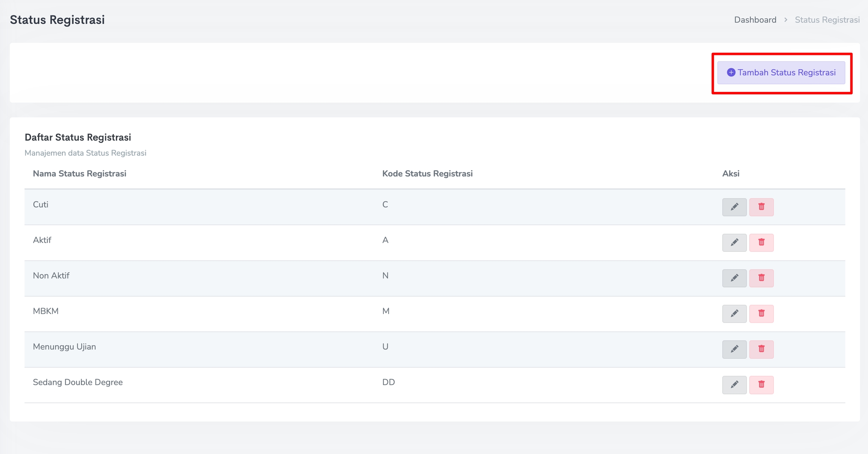
Task: Click the Kode Status Registrasi column header
Action: click(427, 174)
